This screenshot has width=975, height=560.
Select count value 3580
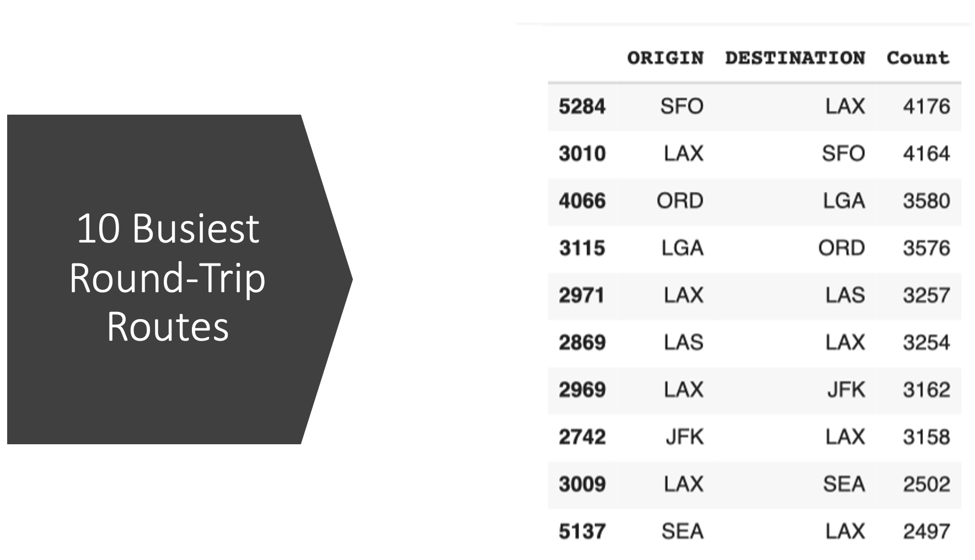tap(926, 201)
